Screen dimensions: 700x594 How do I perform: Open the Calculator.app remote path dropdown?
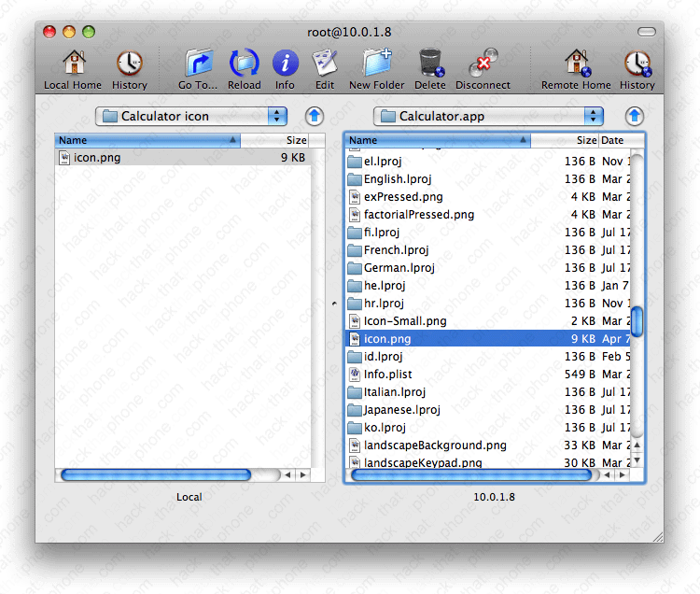pos(488,116)
